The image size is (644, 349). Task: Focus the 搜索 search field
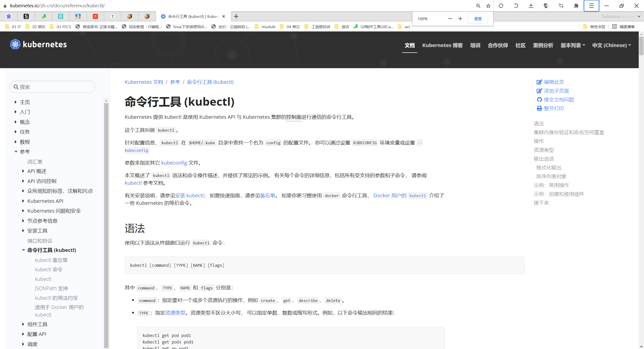tap(52, 87)
